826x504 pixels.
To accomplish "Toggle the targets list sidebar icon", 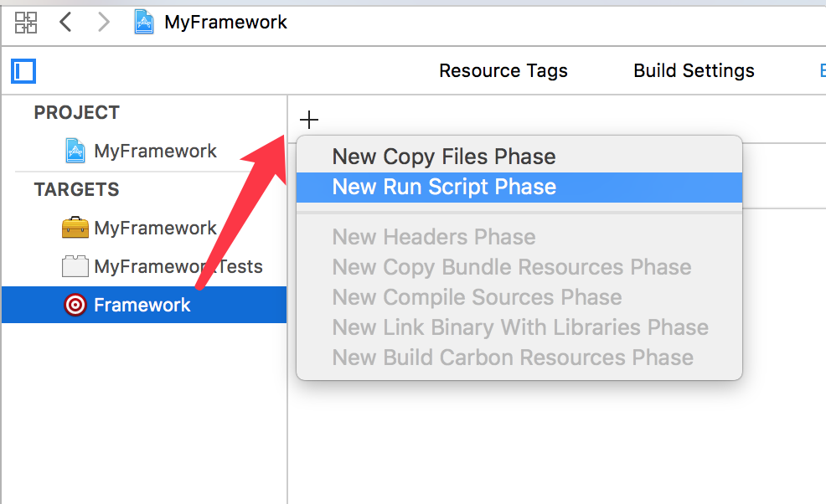I will point(23,71).
